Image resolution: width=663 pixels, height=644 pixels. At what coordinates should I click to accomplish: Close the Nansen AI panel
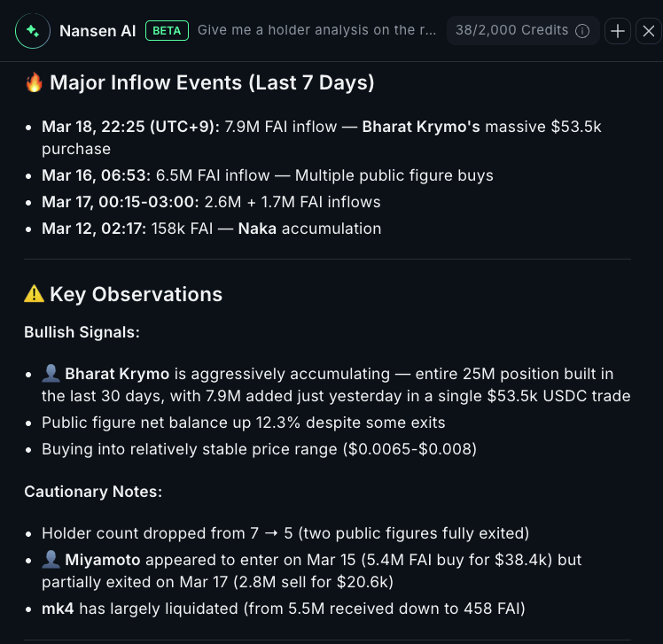649,31
